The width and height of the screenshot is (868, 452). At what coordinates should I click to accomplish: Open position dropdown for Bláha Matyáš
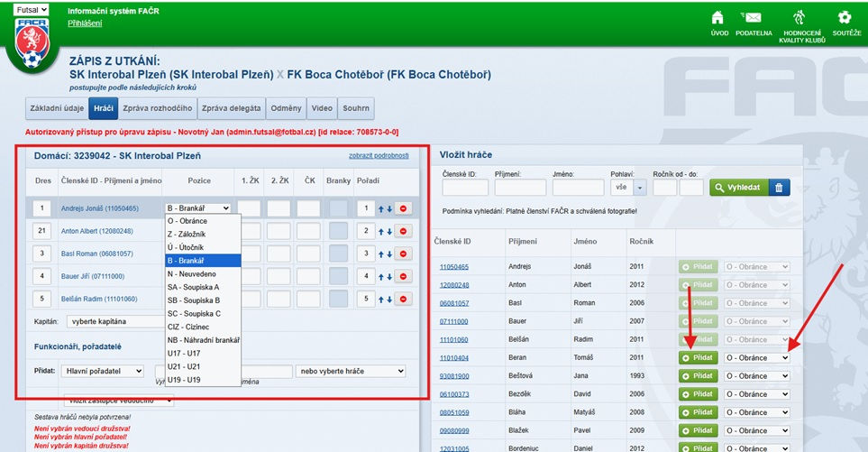coord(757,412)
